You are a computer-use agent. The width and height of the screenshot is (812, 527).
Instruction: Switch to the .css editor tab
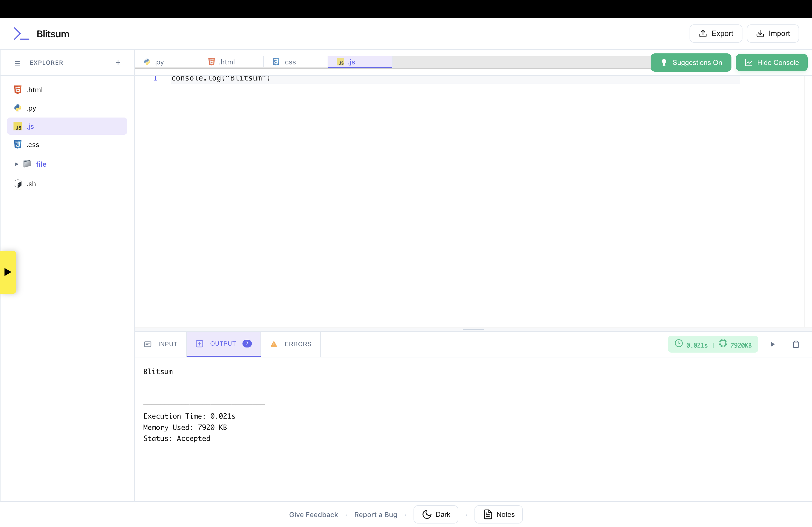click(x=289, y=62)
